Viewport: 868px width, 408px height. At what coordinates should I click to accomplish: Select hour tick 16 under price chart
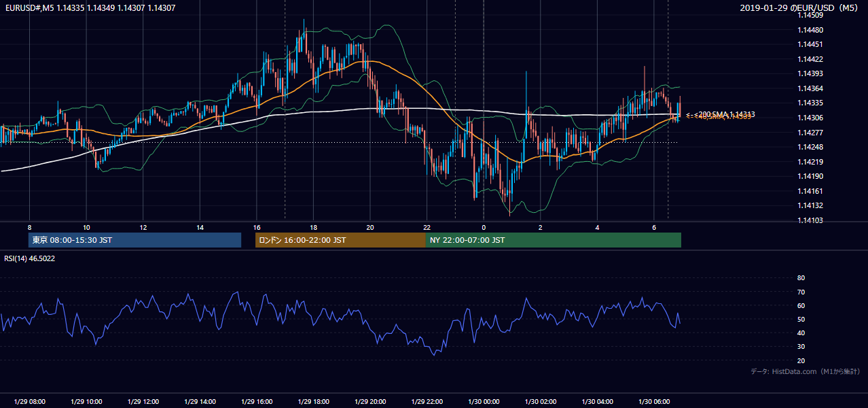[x=257, y=227]
